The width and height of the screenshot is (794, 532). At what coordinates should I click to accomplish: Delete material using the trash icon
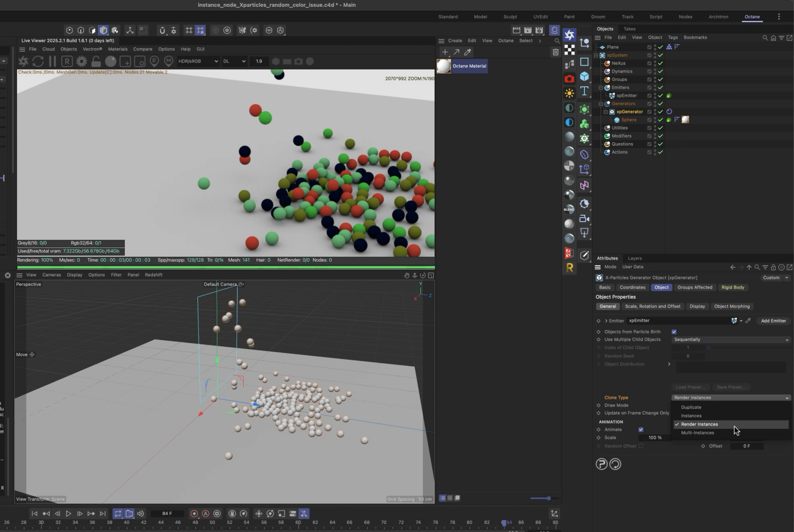point(555,52)
